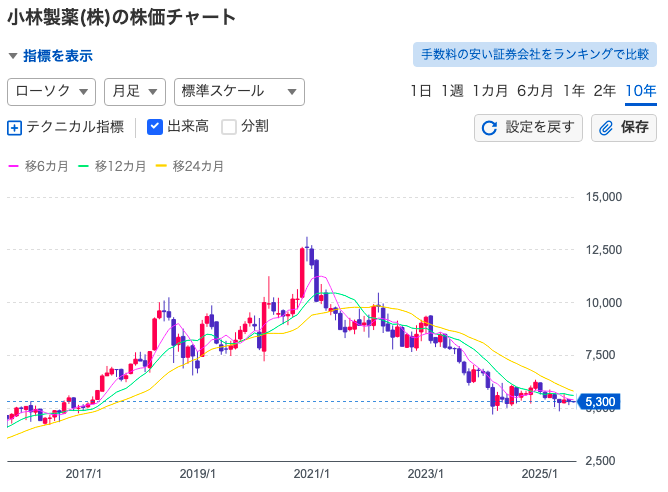Click the 15,000 axis label
This screenshot has width=668, height=492.
click(x=604, y=197)
